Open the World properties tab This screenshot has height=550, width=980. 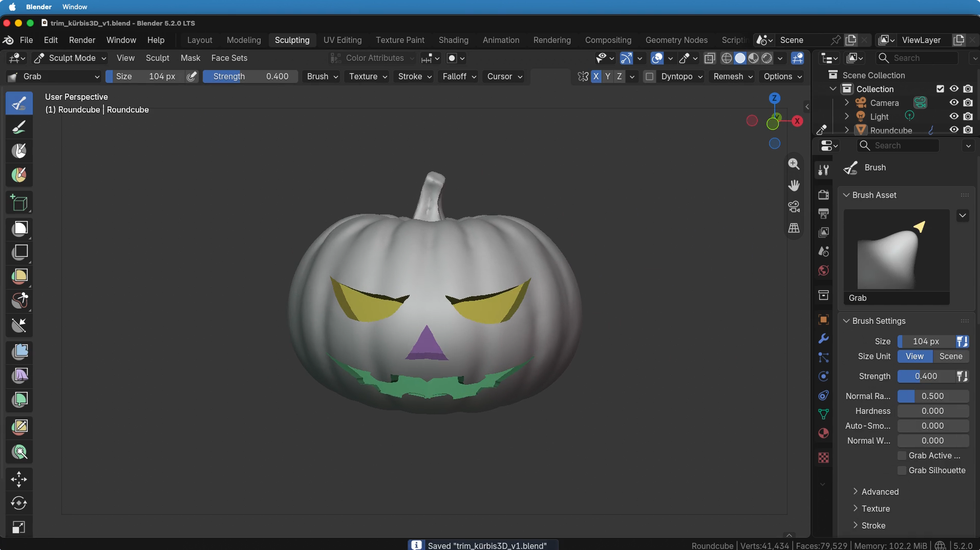click(823, 270)
